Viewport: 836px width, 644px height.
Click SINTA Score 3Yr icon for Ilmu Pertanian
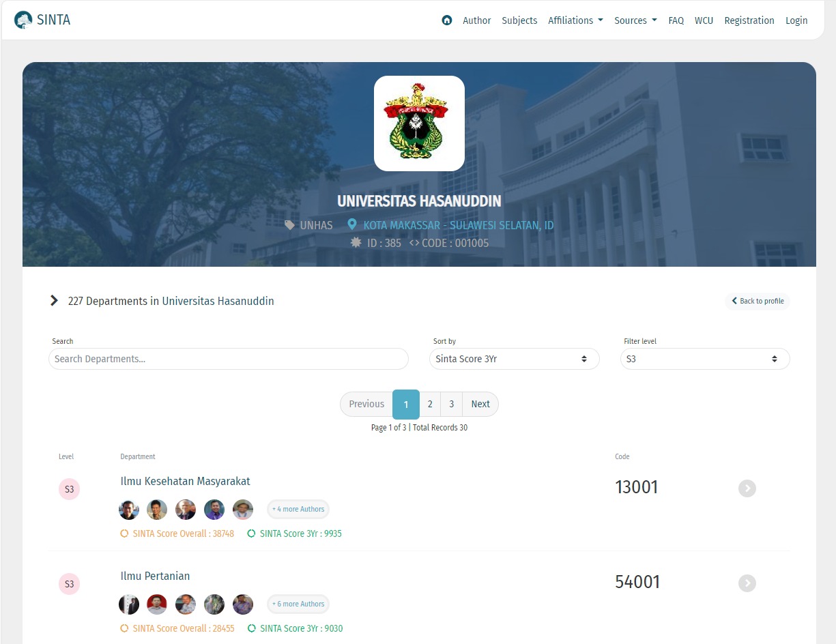click(x=251, y=628)
